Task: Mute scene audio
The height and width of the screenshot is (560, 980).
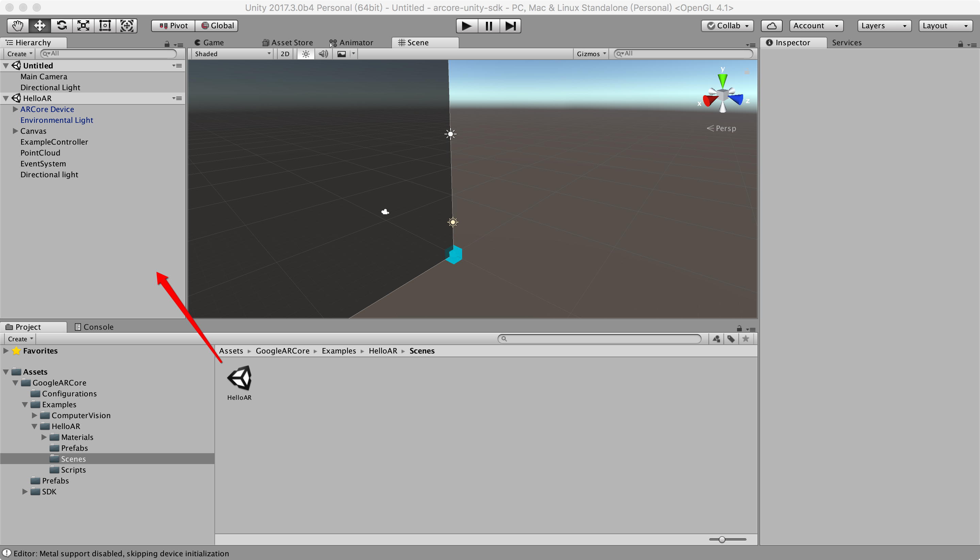Action: (x=323, y=54)
